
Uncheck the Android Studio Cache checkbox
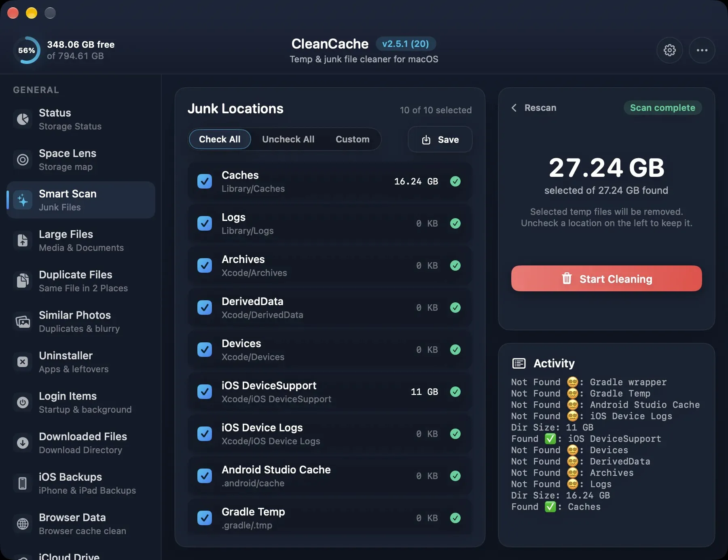click(x=205, y=476)
